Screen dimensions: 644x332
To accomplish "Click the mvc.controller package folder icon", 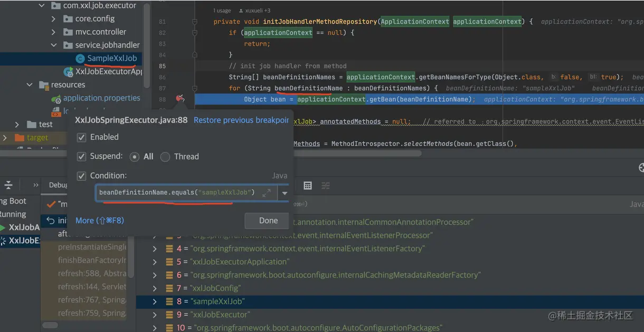I will point(68,32).
